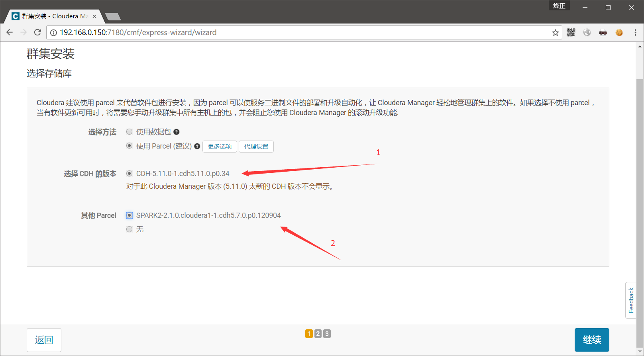This screenshot has width=644, height=356.
Task: Click the page vertical scrollbar thumb
Action: [x=640, y=213]
